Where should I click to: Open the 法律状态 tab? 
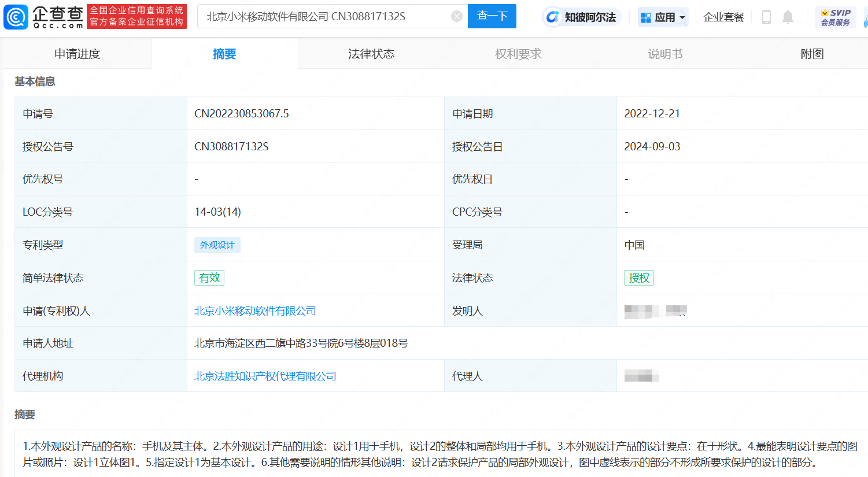pyautogui.click(x=371, y=54)
